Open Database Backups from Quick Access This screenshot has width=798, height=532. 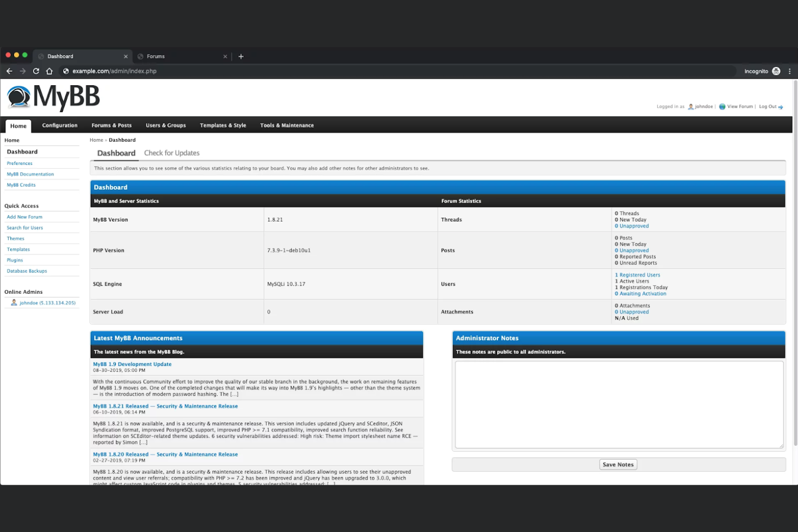pos(26,271)
